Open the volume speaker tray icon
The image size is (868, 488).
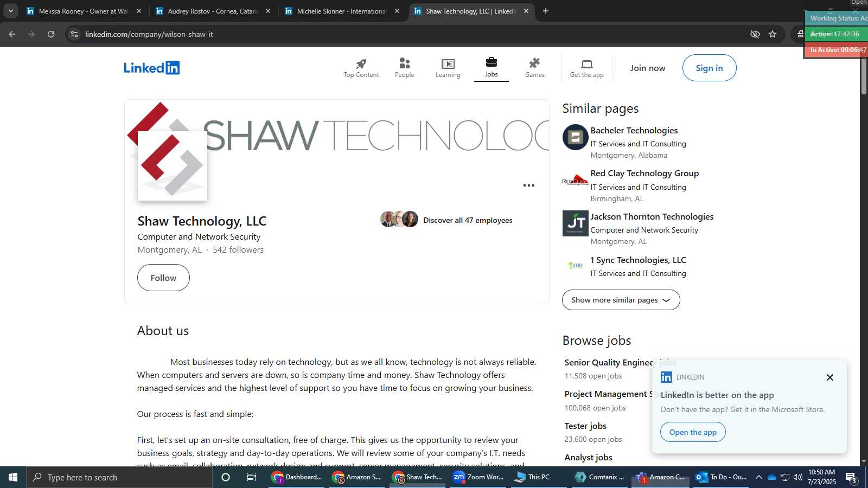coord(797,477)
